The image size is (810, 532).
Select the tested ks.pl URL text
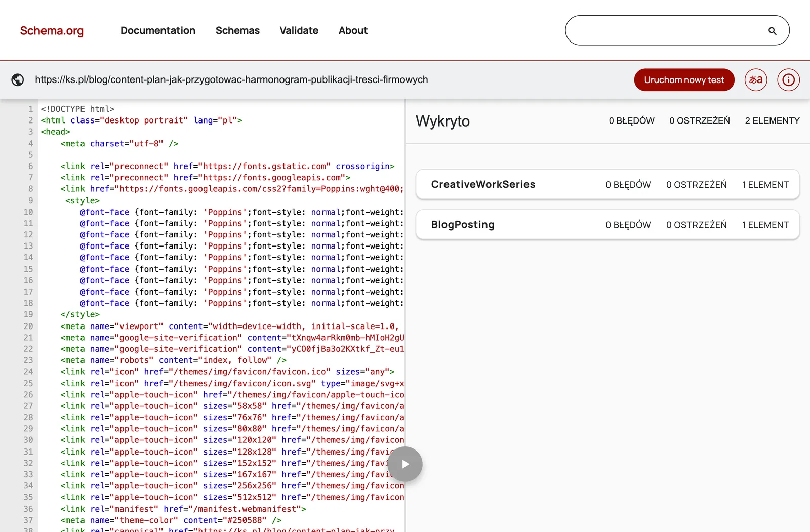231,80
